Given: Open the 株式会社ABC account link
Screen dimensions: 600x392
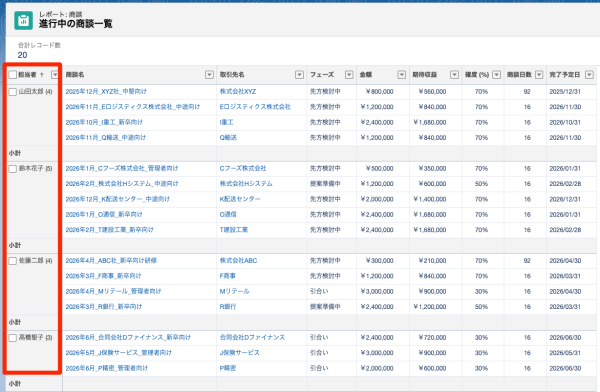Looking at the screenshot, I should (238, 261).
